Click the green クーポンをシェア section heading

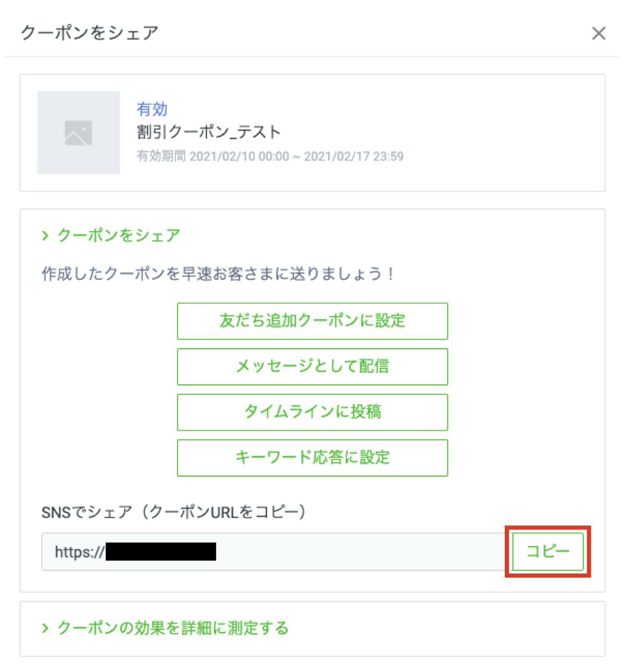coord(119,235)
